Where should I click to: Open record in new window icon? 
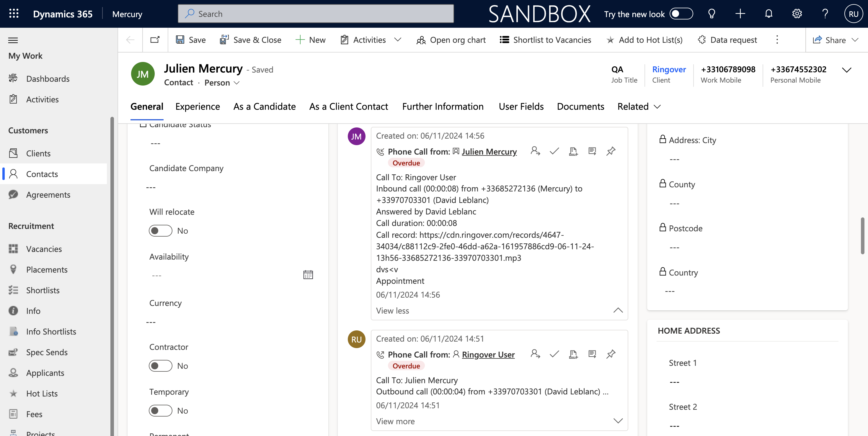coord(155,40)
